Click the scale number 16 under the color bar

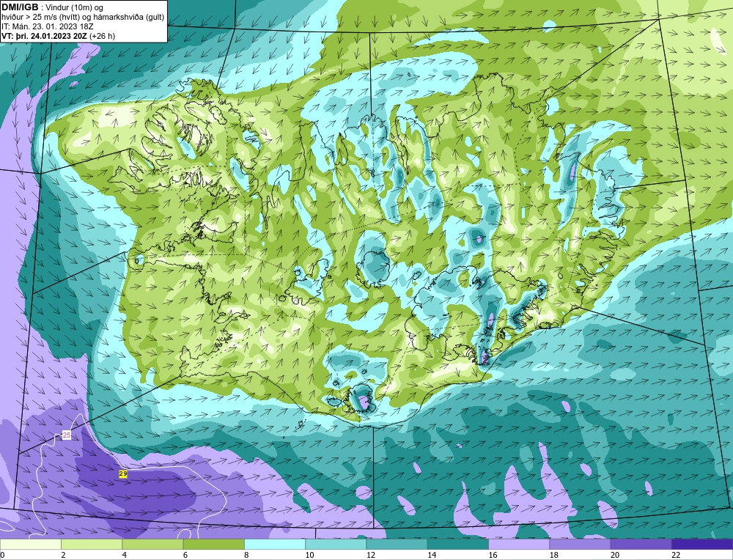click(493, 555)
